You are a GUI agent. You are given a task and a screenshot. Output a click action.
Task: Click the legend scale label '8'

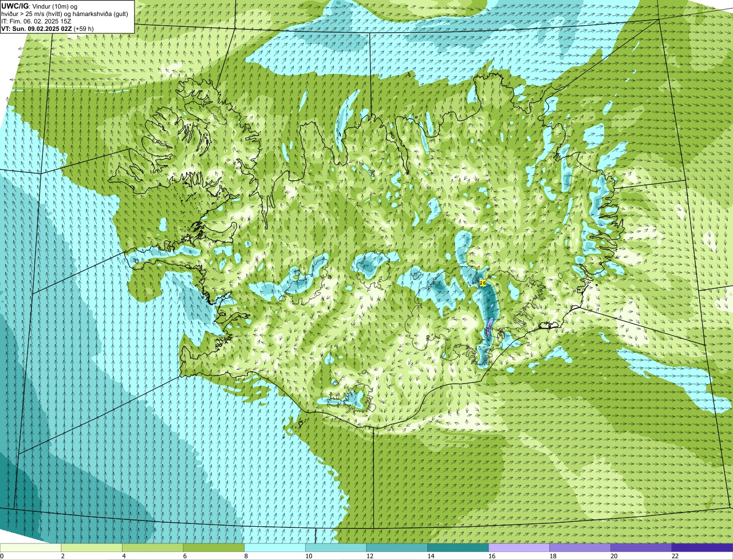pyautogui.click(x=246, y=556)
